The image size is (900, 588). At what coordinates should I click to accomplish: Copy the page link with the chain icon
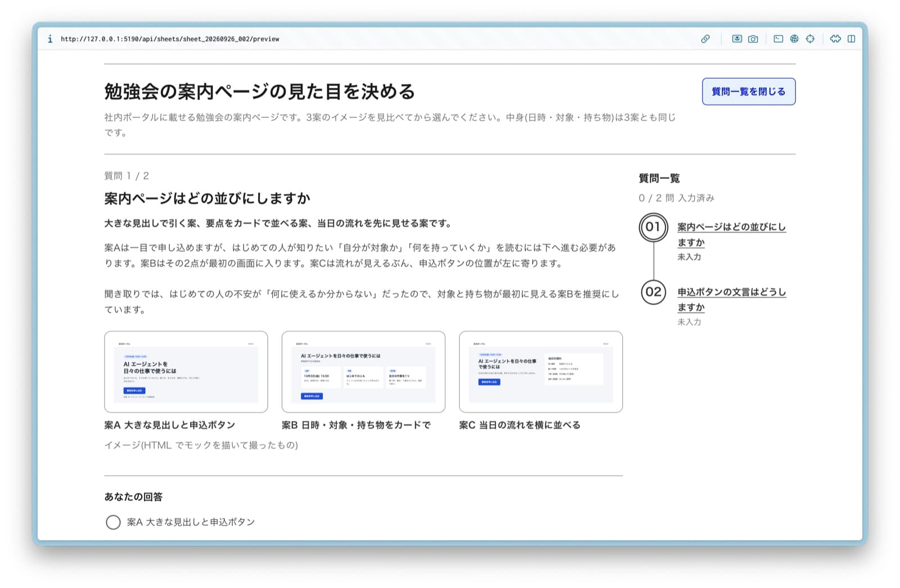coord(705,39)
